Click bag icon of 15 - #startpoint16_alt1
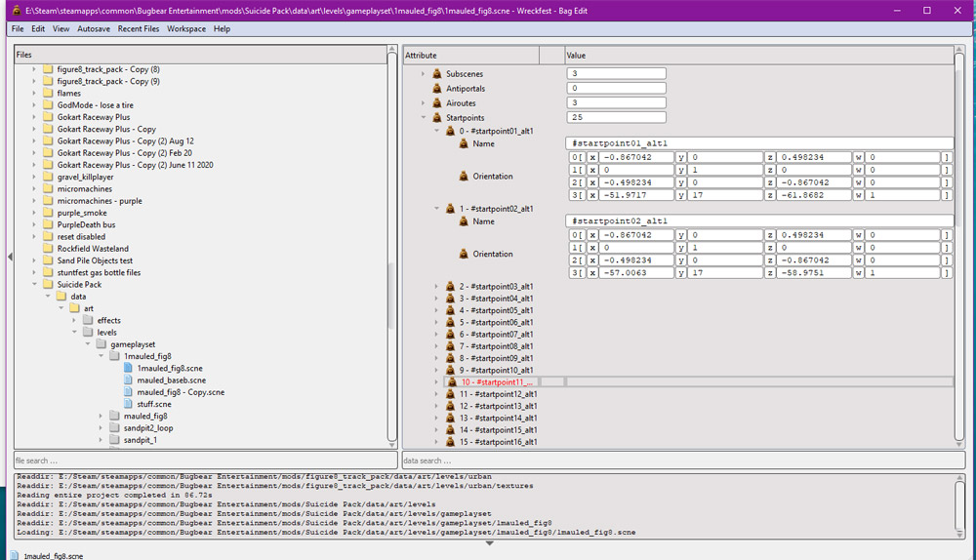This screenshot has height=560, width=976. (451, 442)
